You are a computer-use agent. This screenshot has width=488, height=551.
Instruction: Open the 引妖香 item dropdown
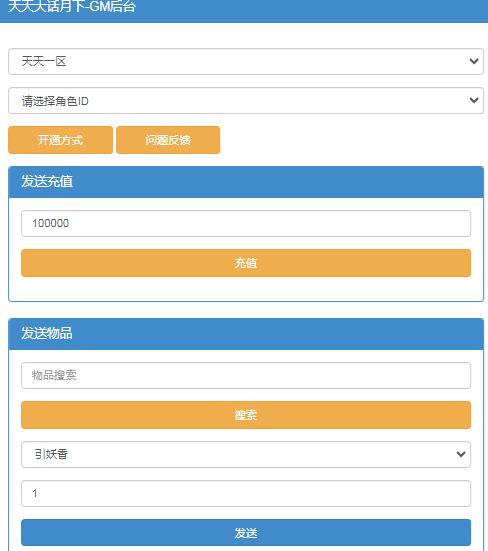246,454
